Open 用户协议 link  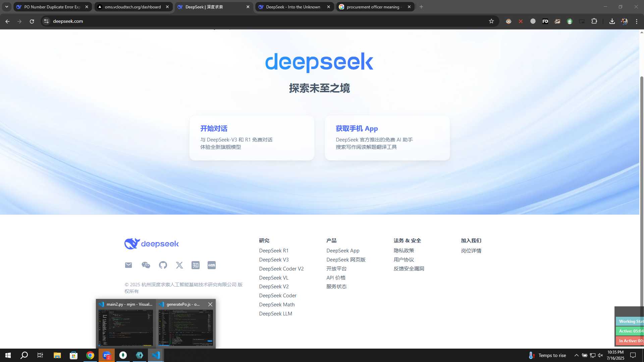point(404,260)
